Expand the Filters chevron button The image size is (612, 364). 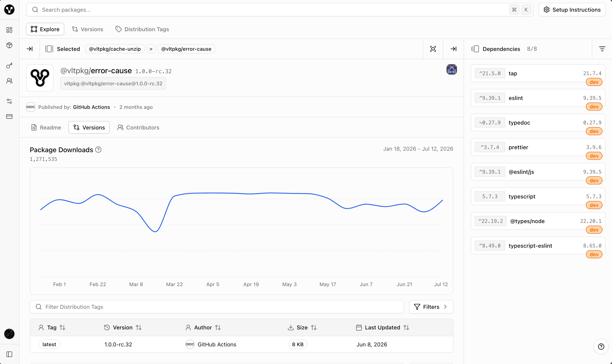(431, 307)
